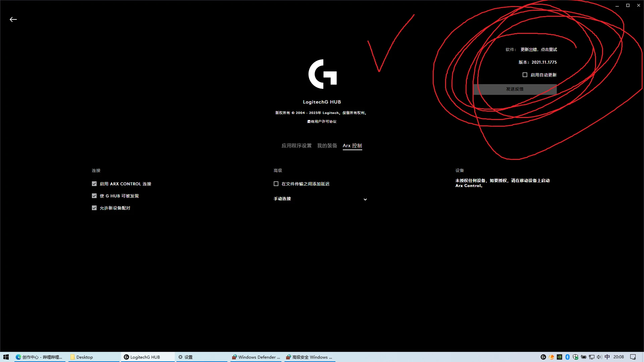Open LogitechG HUB taskbar item

pos(148,357)
